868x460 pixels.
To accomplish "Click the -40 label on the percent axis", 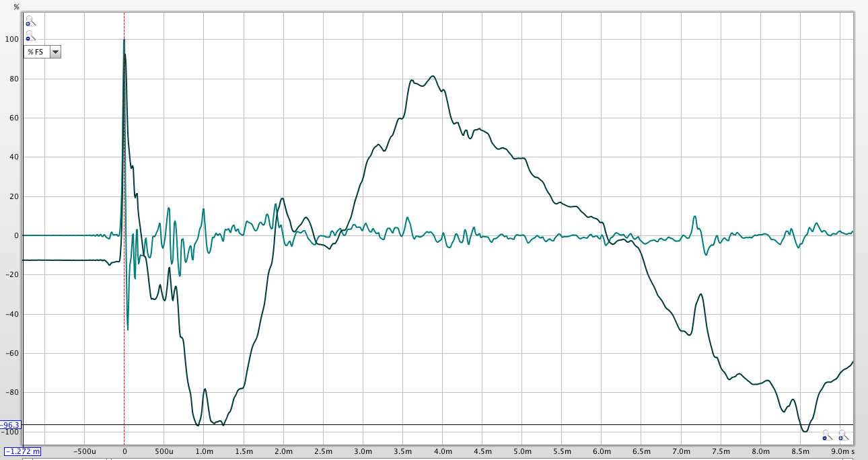I will pos(13,314).
